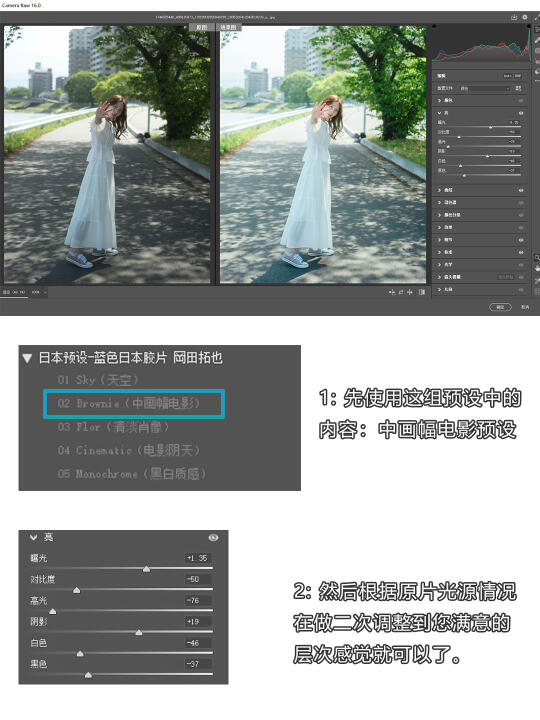Toggle eye icon in enlarged 亮 panel
This screenshot has height=720, width=540.
213,537
